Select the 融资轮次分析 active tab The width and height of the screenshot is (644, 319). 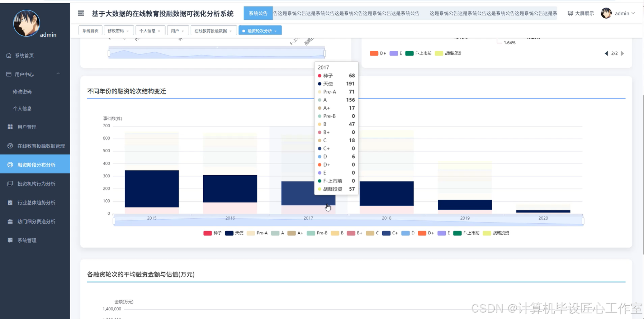click(259, 31)
